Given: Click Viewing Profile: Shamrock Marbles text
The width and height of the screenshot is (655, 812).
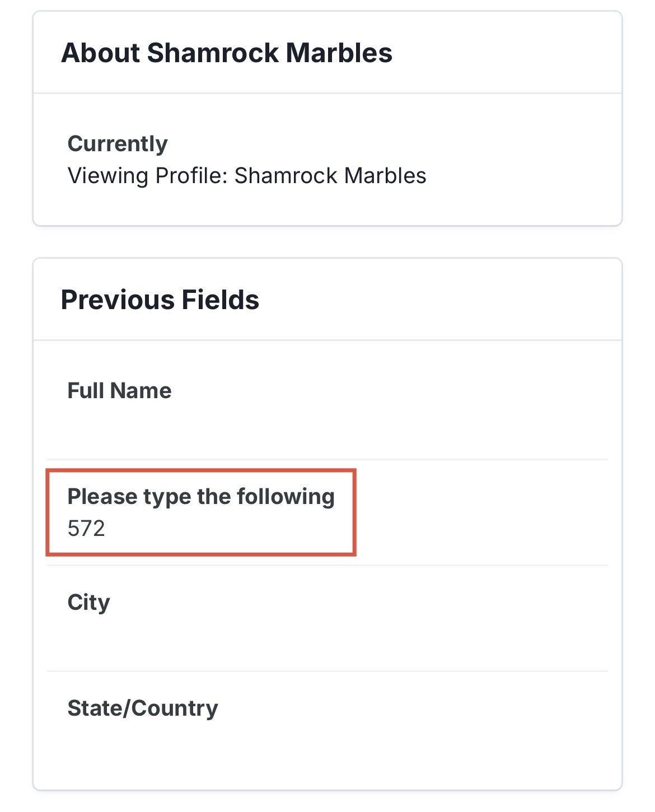Looking at the screenshot, I should pyautogui.click(x=246, y=176).
